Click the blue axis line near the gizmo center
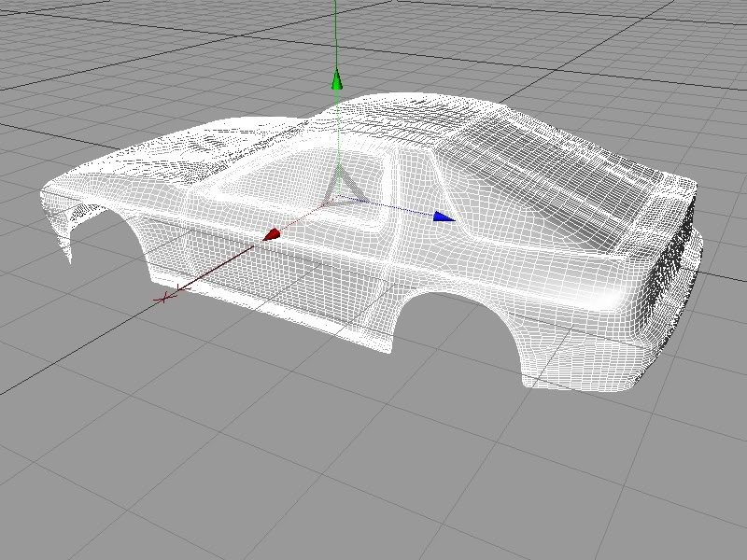This screenshot has width=747, height=560. pyautogui.click(x=392, y=207)
